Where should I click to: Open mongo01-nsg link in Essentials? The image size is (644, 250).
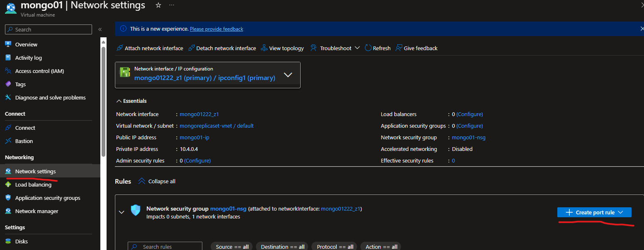[469, 137]
